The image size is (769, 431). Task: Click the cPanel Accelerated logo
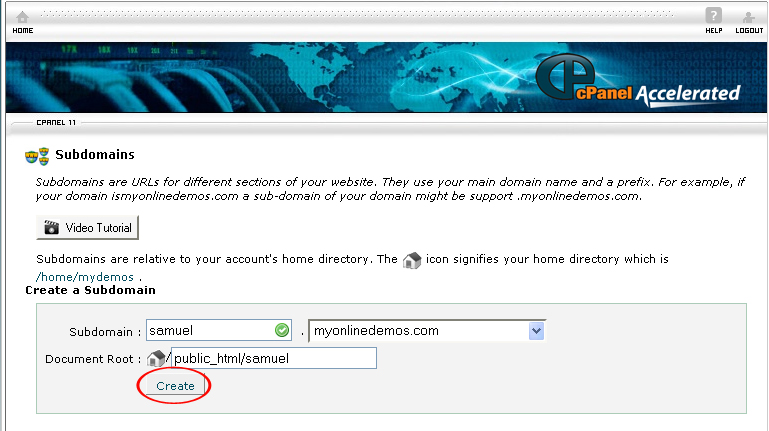pyautogui.click(x=638, y=80)
